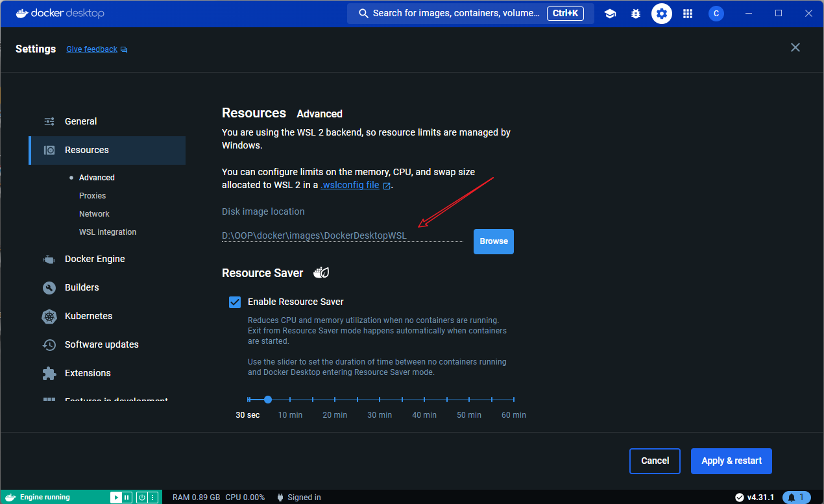Screen dimensions: 824x504
Task: Click the Resource Saver leaf whale icon
Action: tap(321, 272)
